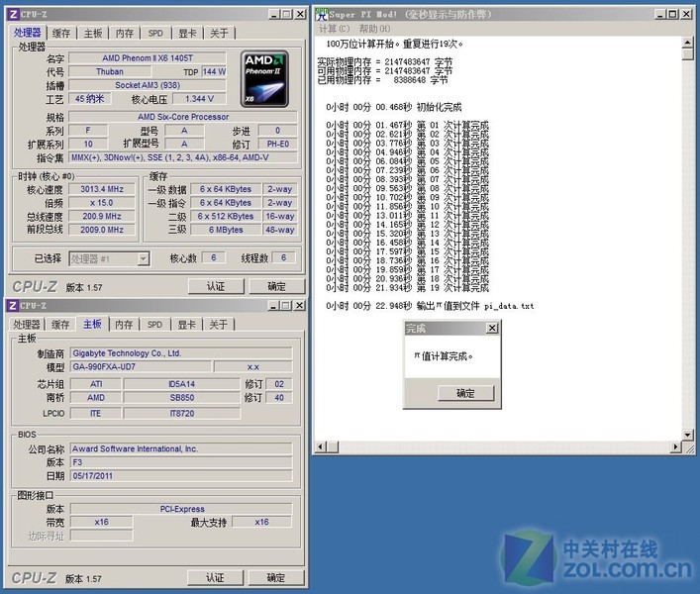Click the name field AMD Phenom II X6 1405T
Viewport: 700px width, 594px height.
point(148,58)
